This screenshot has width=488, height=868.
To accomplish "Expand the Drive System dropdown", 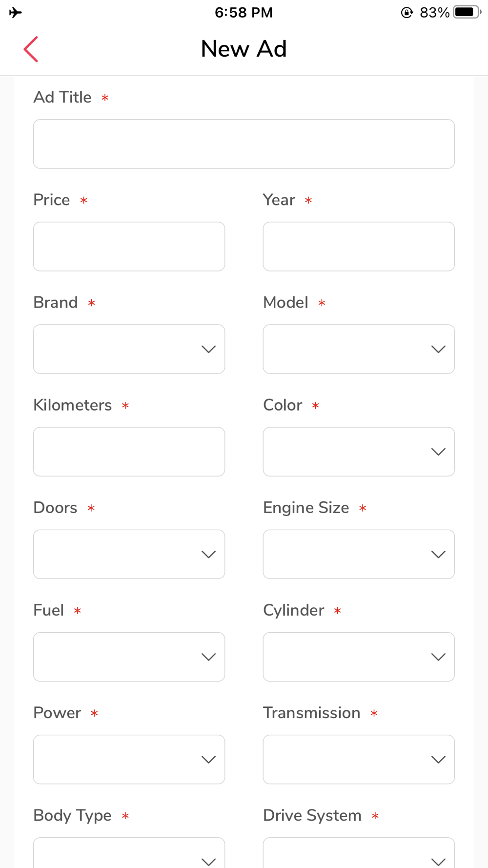I will pos(359,854).
